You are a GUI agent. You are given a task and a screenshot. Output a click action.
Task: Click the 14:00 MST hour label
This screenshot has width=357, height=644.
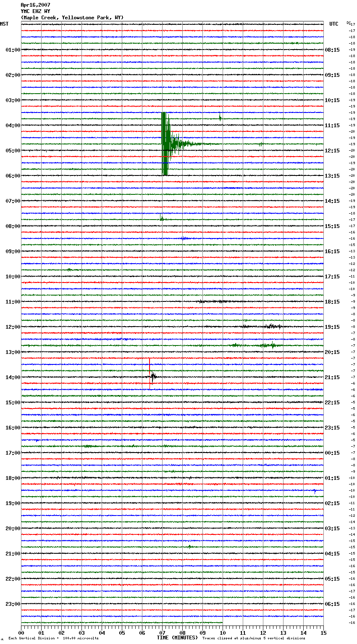point(13,377)
